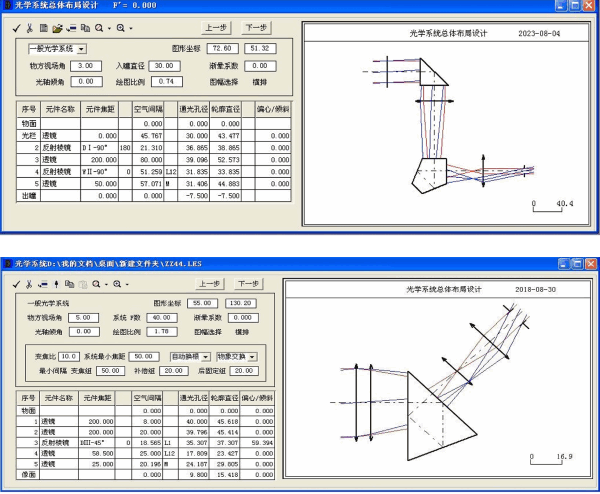This screenshot has width=600, height=494.
Task: Click the scissors icon in the upper window toolbar
Action: [x=30, y=28]
